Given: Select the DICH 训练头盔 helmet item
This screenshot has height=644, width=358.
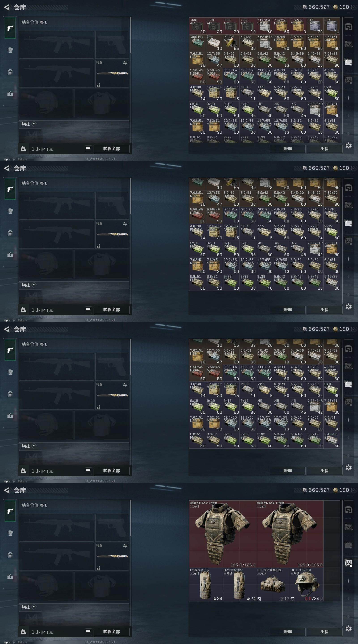Looking at the screenshot, I should (x=307, y=584).
